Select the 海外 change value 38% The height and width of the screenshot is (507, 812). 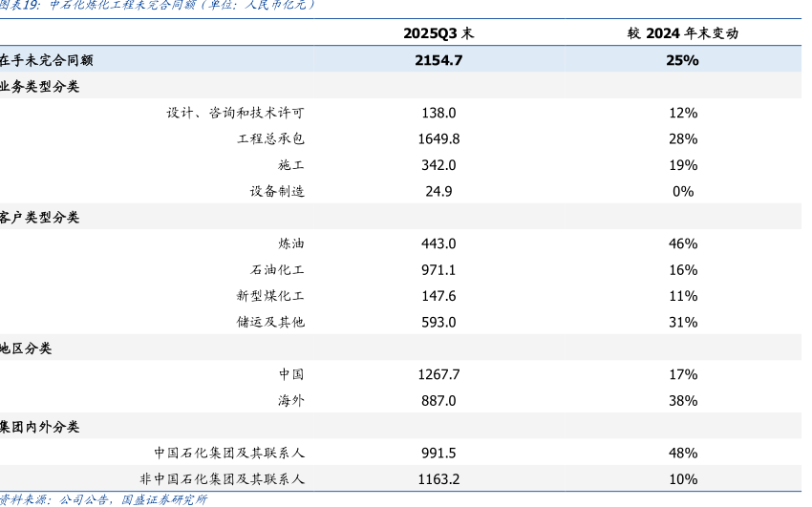coord(682,401)
